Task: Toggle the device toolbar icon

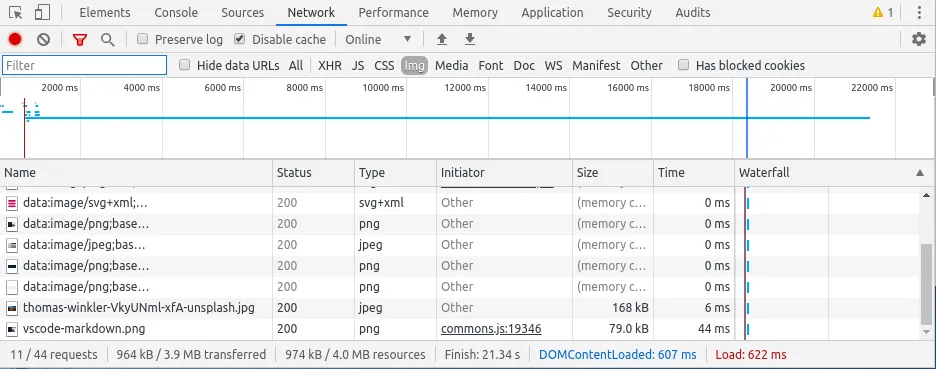Action: [42, 13]
